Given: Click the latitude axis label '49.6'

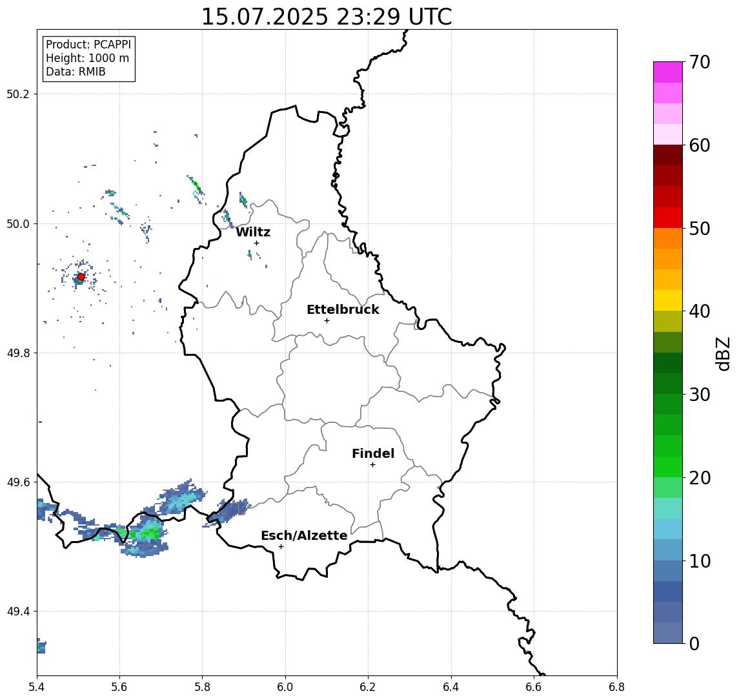Looking at the screenshot, I should click(x=18, y=482).
